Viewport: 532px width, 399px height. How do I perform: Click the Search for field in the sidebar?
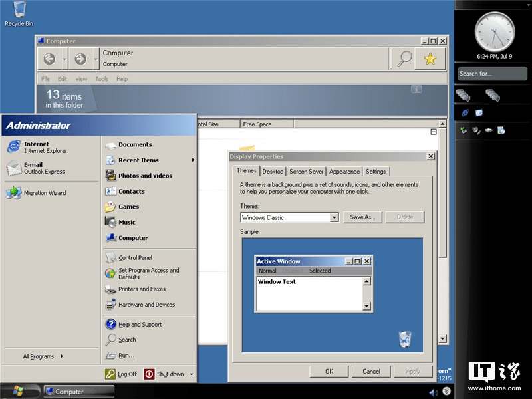pos(491,74)
